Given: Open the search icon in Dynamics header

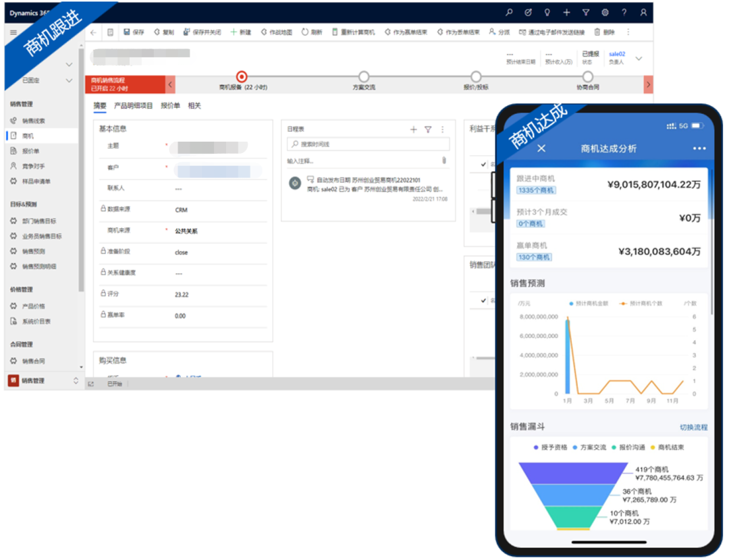Looking at the screenshot, I should coord(509,13).
